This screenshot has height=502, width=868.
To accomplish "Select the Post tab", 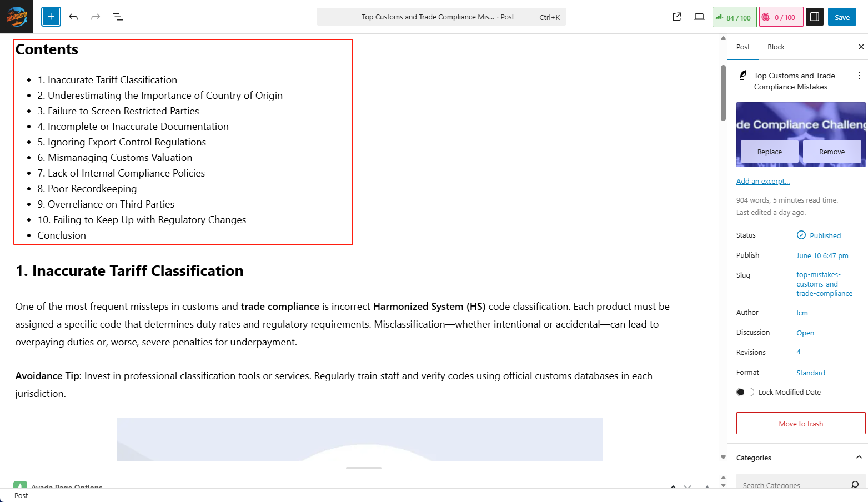I will (x=743, y=47).
